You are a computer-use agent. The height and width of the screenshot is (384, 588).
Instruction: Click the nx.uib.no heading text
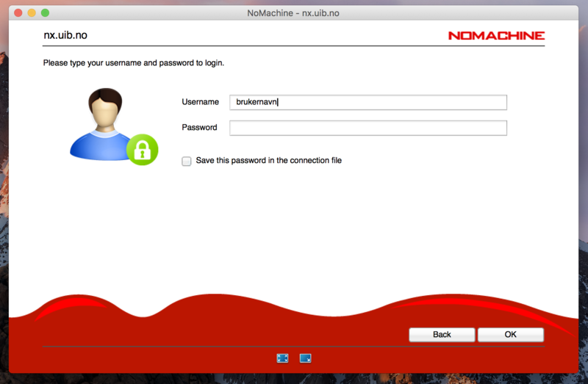coord(65,35)
